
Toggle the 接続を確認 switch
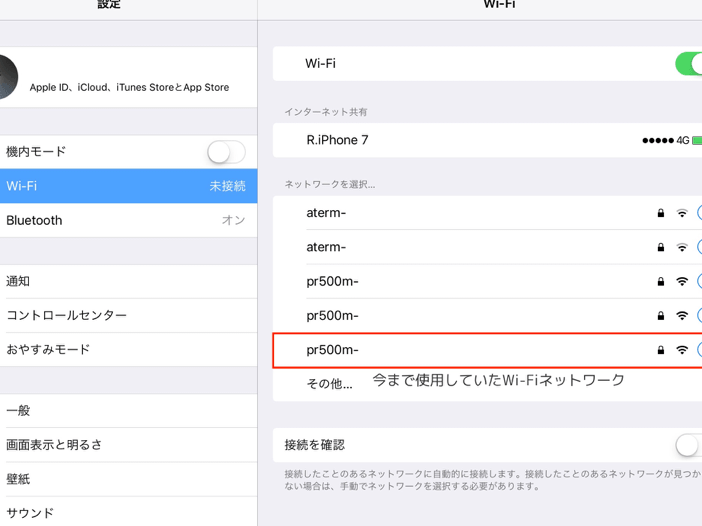click(689, 445)
